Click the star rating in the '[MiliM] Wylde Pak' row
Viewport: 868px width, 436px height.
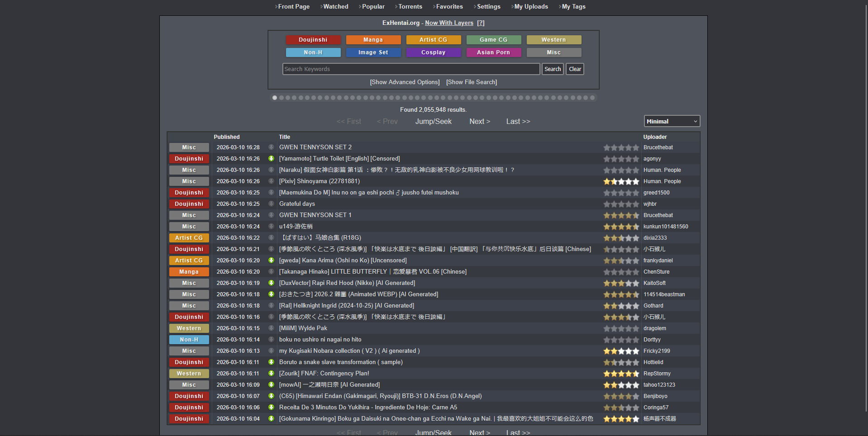[x=621, y=328]
